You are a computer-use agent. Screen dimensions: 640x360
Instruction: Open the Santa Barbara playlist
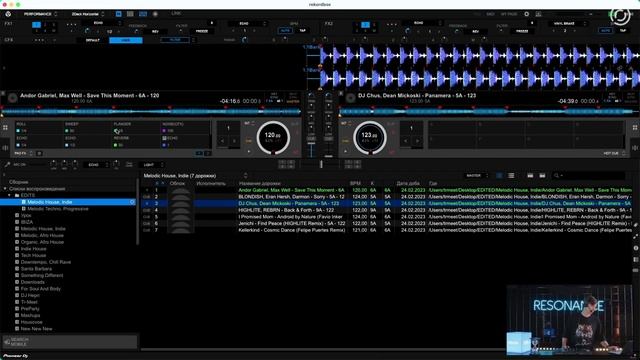click(36, 269)
